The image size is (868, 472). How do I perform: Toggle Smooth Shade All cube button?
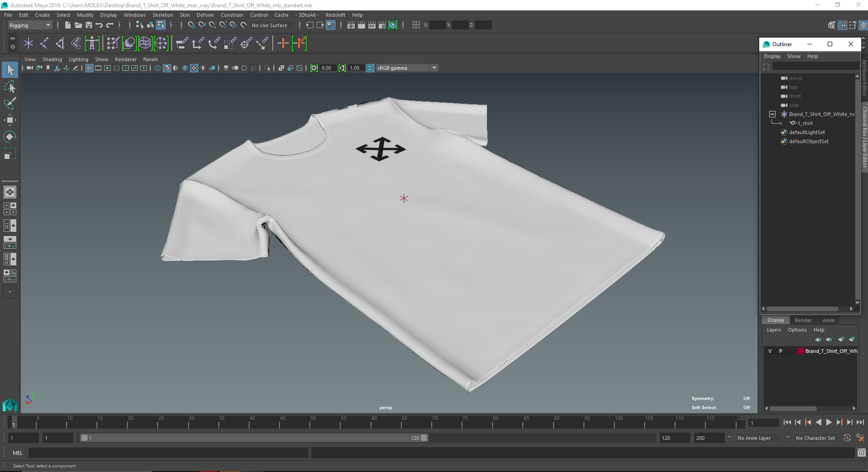click(167, 68)
